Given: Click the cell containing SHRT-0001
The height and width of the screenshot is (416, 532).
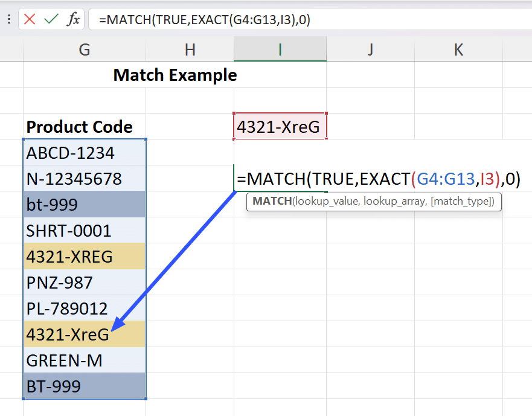Looking at the screenshot, I should tap(85, 231).
